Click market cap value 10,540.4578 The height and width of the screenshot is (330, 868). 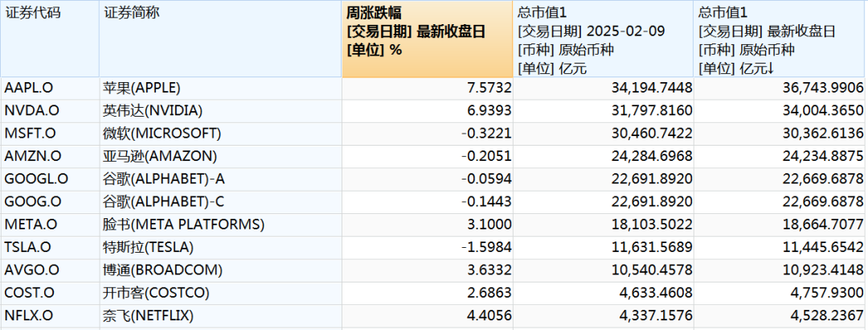pos(652,270)
